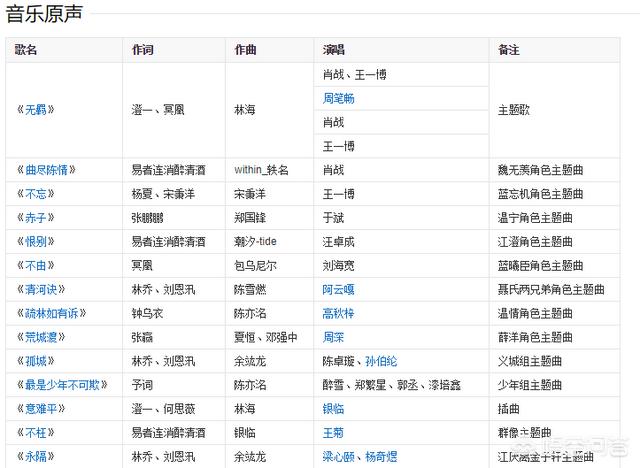The image size is (640, 468).
Task: Open the 《荒城渡》 link
Action: pos(40,337)
